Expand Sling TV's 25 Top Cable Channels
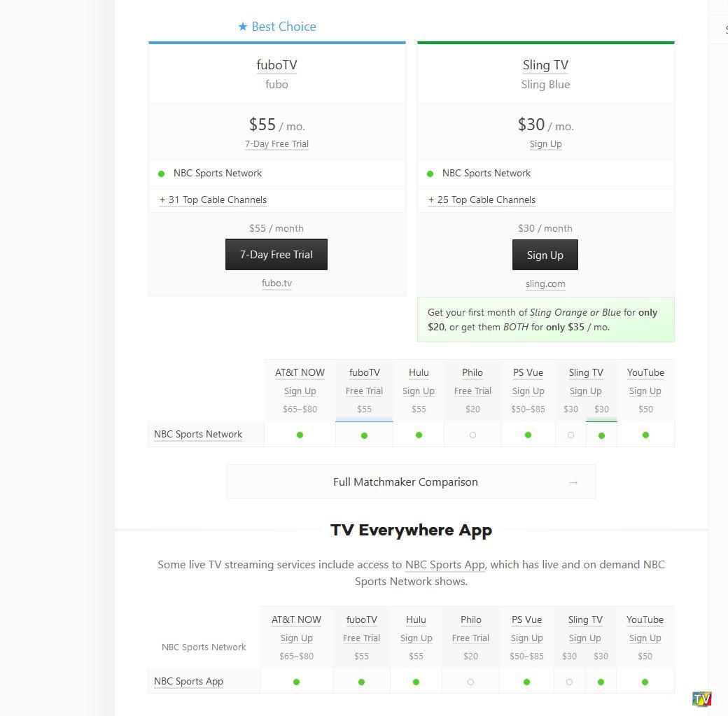The image size is (728, 716). pyautogui.click(x=482, y=200)
